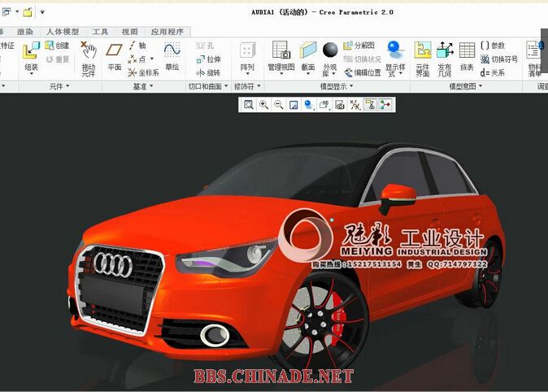Toggle datum display filters in graphics toolbar
The height and width of the screenshot is (392, 548).
point(354,105)
